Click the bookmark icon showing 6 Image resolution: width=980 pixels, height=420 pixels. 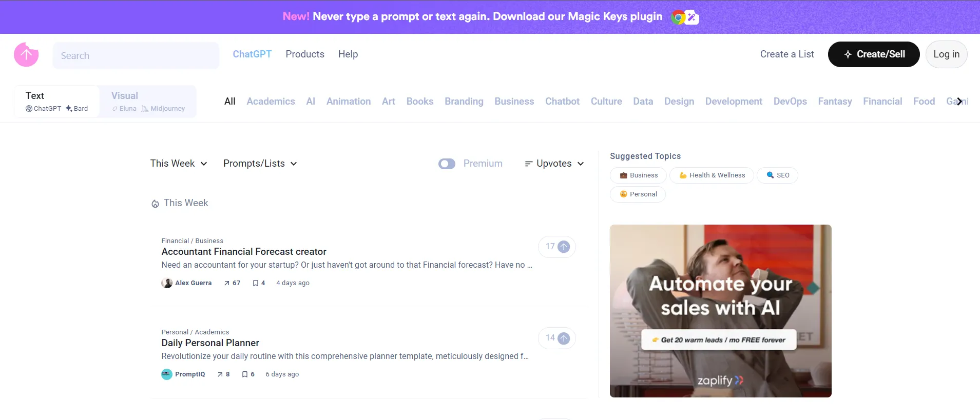(x=245, y=374)
